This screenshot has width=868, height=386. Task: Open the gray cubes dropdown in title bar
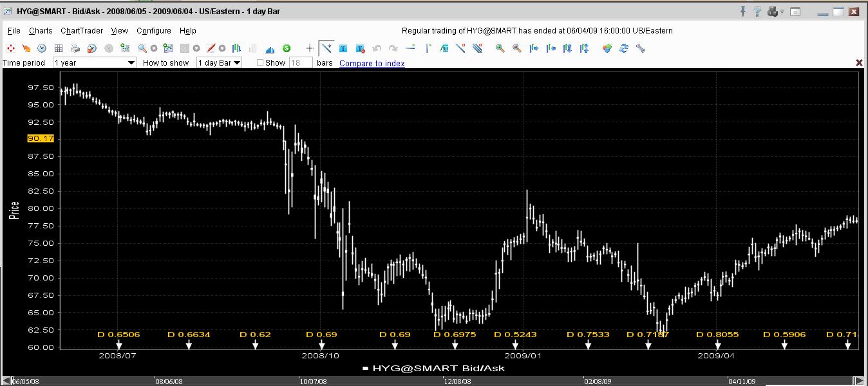[775, 12]
